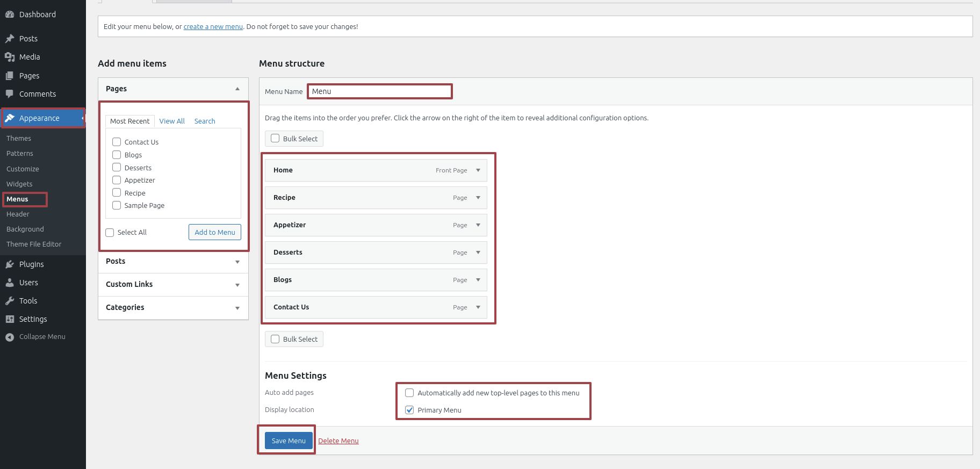Click the Plugins plug icon
This screenshot has height=469, width=980.
click(x=10, y=264)
